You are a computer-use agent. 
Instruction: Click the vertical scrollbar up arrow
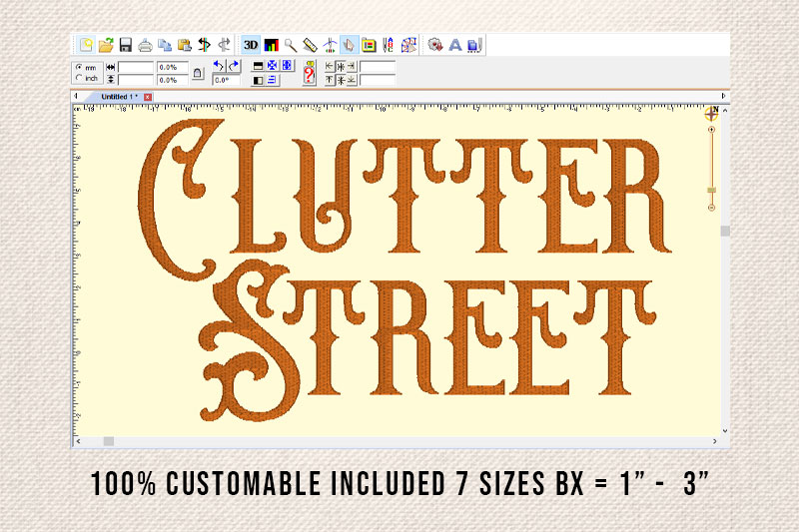click(725, 111)
